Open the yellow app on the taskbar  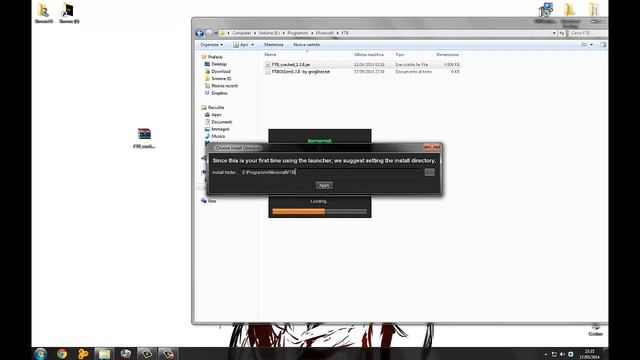[x=83, y=354]
